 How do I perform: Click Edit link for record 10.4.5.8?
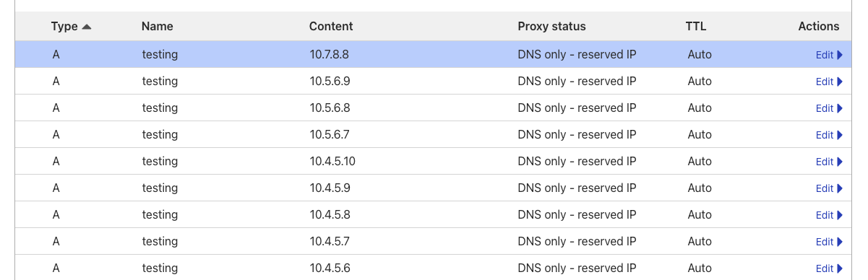tap(825, 215)
